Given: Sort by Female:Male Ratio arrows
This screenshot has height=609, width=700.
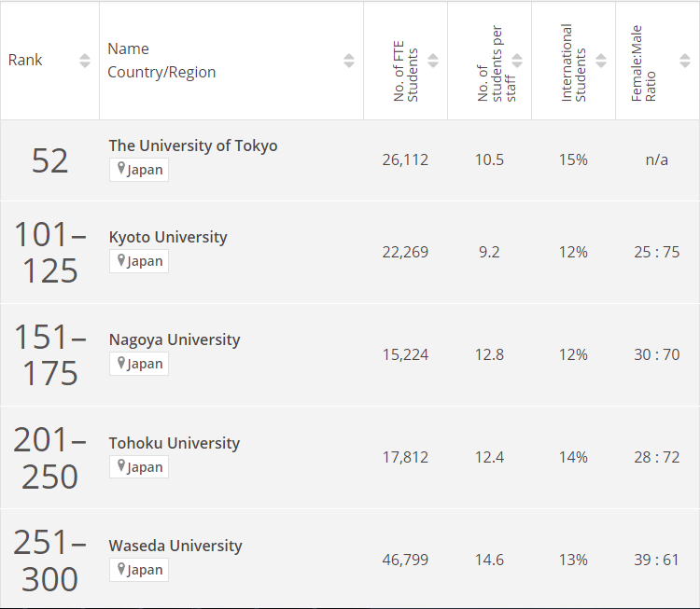Looking at the screenshot, I should pos(685,61).
